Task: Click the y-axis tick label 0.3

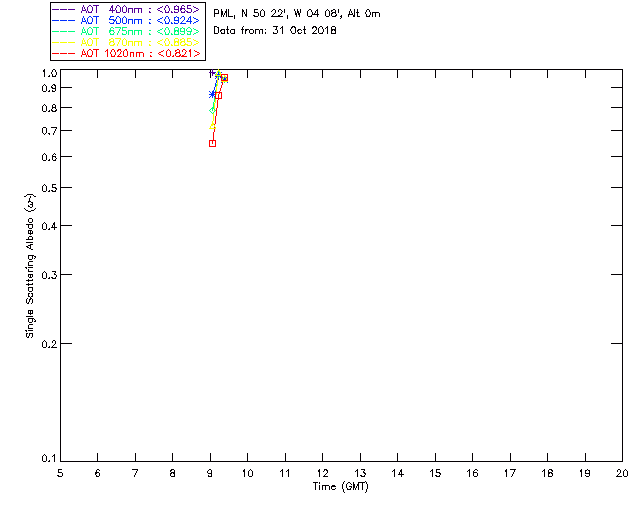Action: [x=49, y=275]
